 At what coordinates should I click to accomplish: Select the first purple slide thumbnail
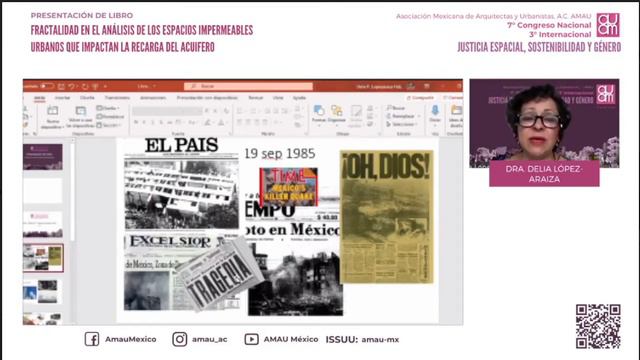[43, 157]
